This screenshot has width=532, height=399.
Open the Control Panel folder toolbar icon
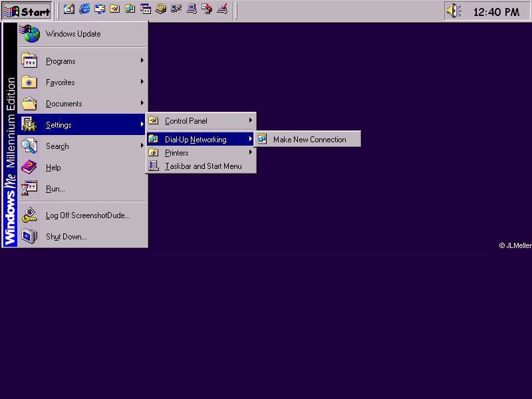click(115, 9)
